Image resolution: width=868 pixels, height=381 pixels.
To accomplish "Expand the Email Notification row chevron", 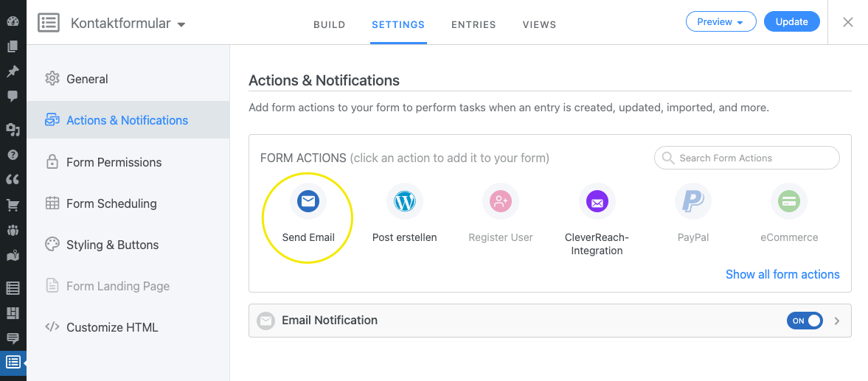I will pos(837,321).
